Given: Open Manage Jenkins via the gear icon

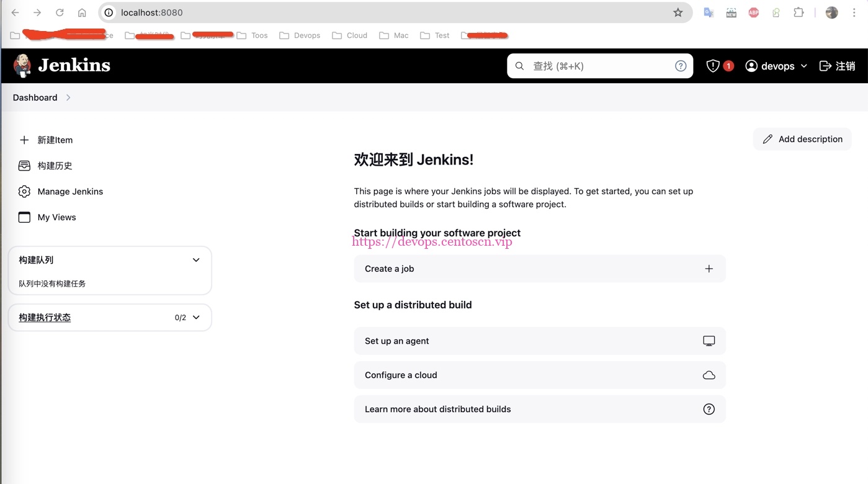Looking at the screenshot, I should pyautogui.click(x=24, y=191).
